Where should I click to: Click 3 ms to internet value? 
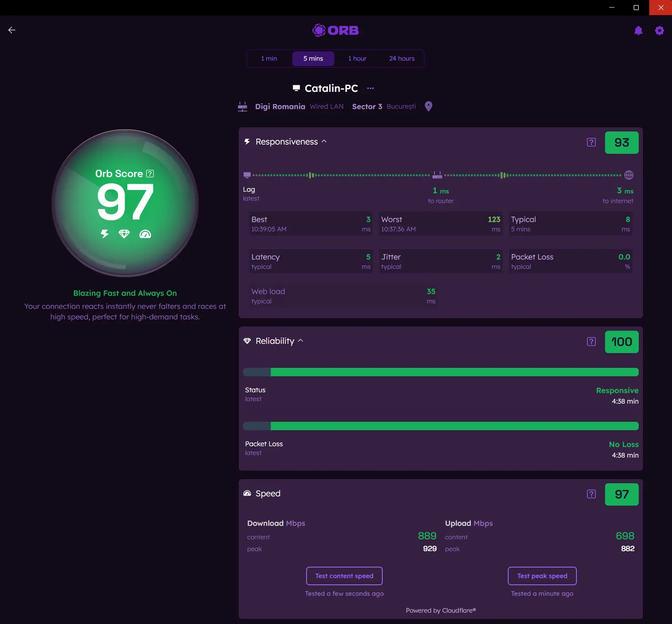(x=625, y=191)
